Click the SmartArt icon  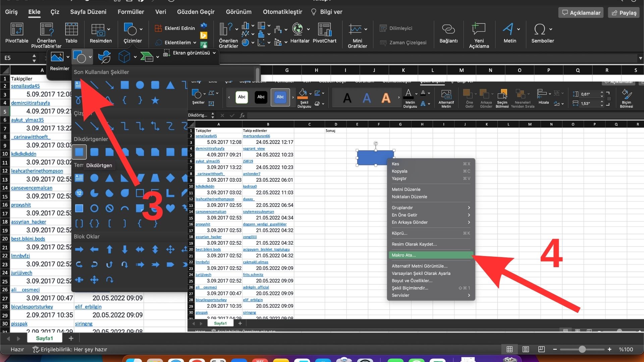[x=147, y=57]
